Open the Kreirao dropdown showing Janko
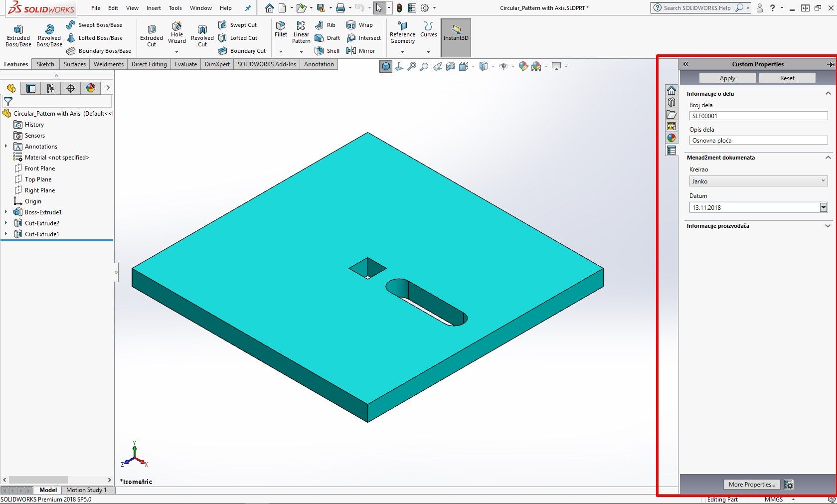Image resolution: width=837 pixels, height=504 pixels. pos(758,181)
